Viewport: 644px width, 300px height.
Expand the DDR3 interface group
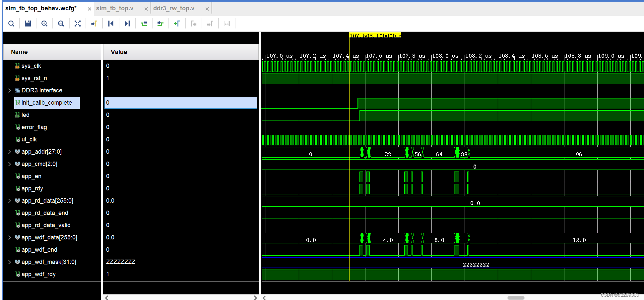pyautogui.click(x=9, y=90)
